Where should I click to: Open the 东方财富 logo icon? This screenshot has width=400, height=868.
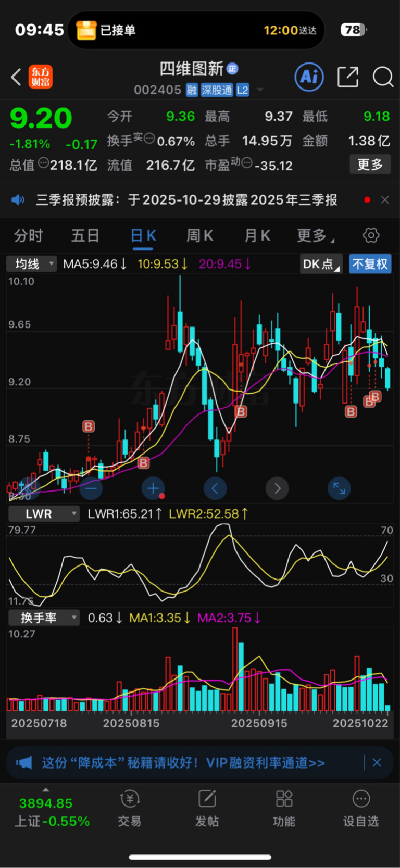pos(41,77)
